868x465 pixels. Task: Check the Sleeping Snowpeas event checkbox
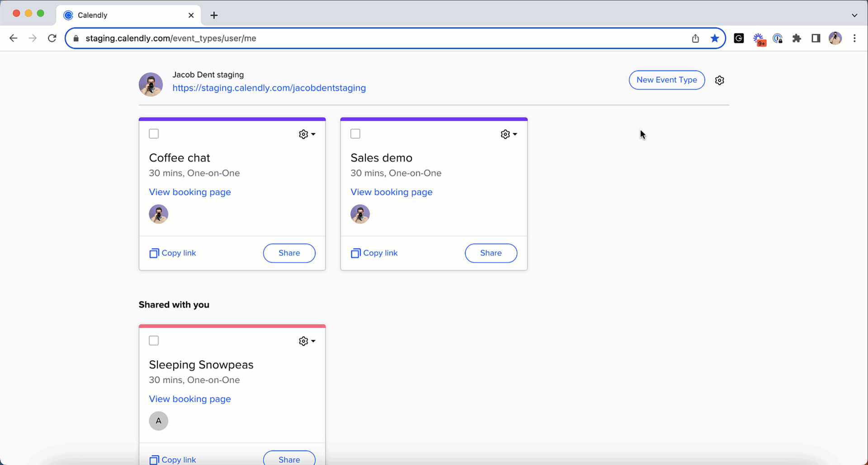click(x=154, y=341)
